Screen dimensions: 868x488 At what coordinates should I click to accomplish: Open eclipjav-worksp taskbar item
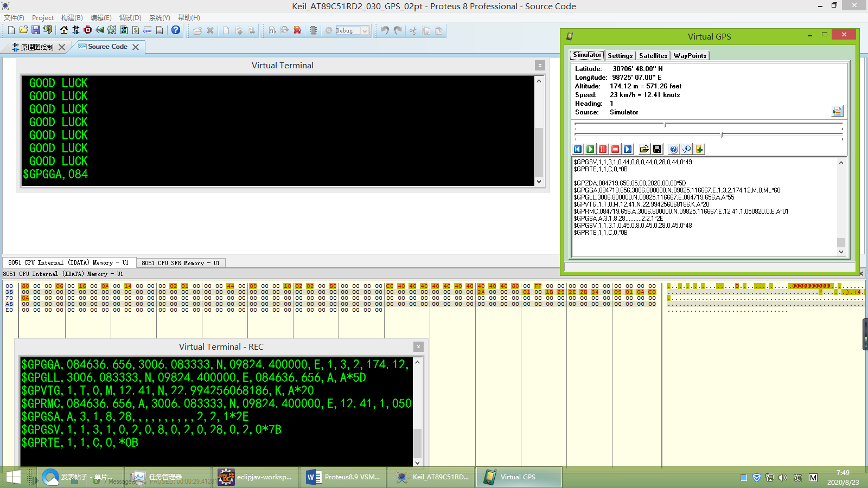pos(255,477)
